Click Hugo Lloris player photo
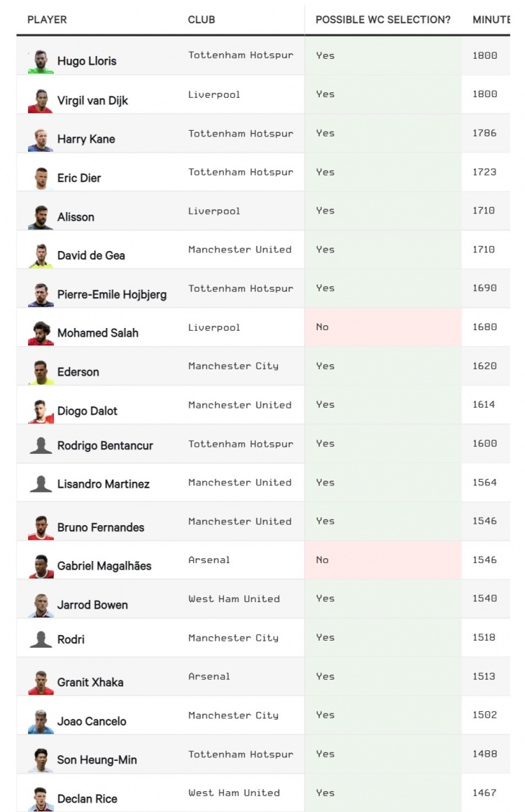Screen dimensions: 525x812 [41, 62]
